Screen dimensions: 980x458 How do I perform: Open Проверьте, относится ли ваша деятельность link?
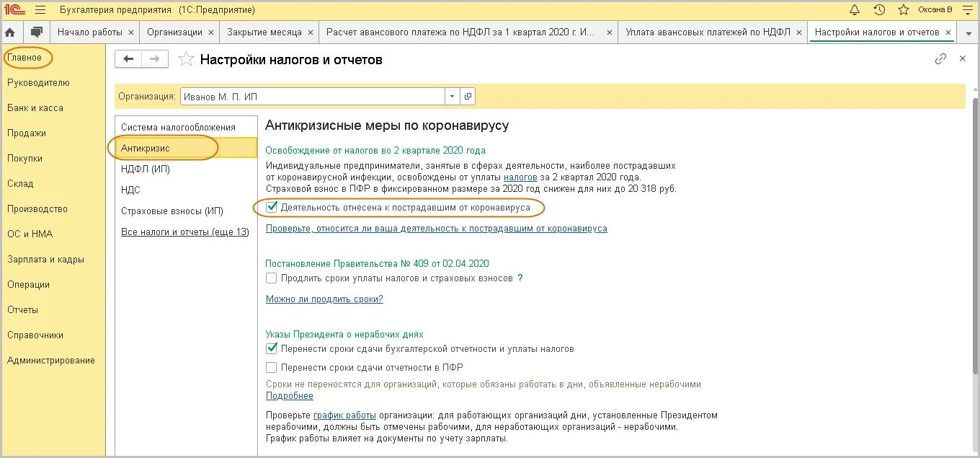pos(437,228)
